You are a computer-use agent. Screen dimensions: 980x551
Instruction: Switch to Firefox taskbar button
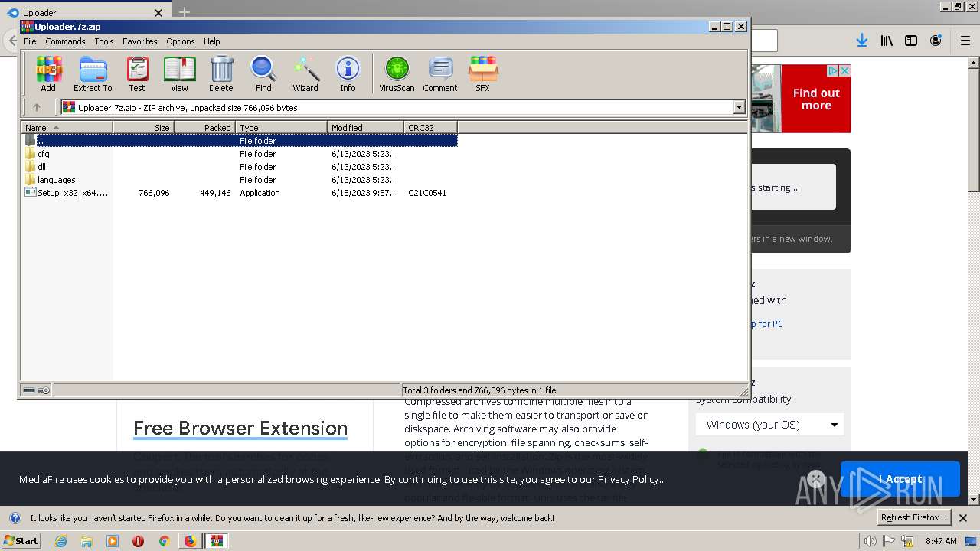coord(190,541)
